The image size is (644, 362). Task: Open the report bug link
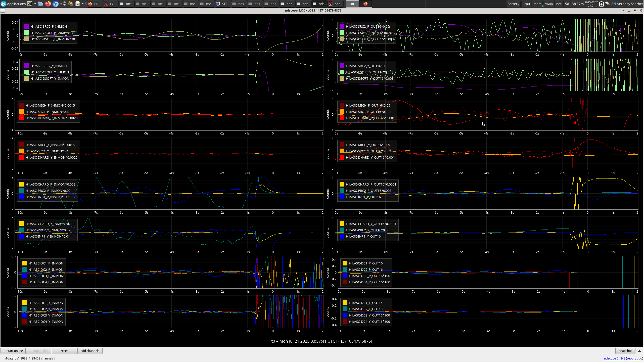tap(634, 358)
